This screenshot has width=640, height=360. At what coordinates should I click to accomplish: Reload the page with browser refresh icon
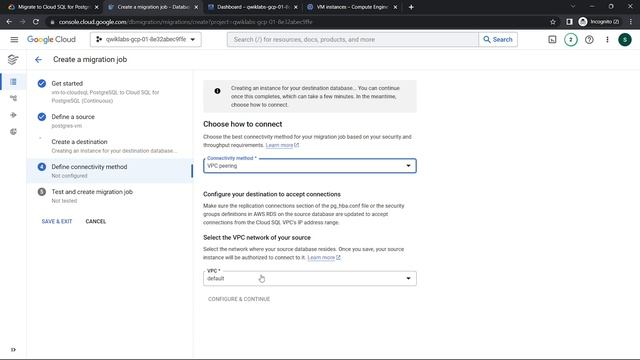click(36, 22)
